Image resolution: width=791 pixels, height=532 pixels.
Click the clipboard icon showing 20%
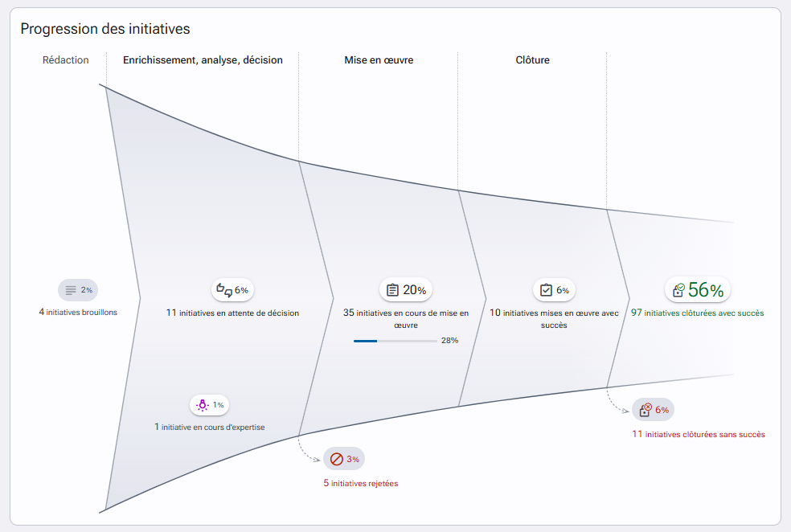coord(392,290)
